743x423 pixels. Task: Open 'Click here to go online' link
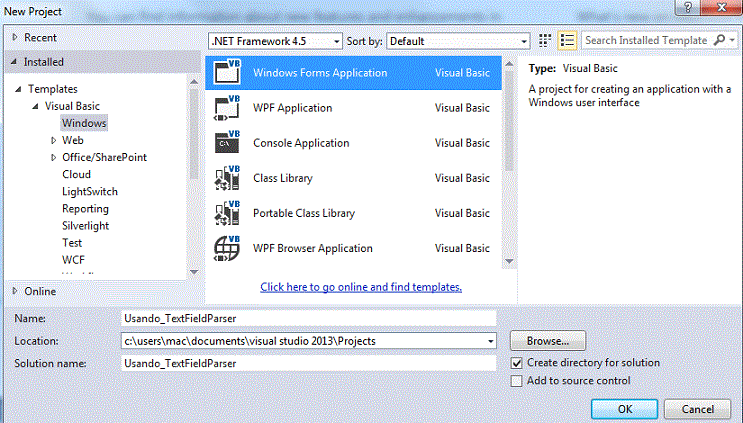click(x=361, y=287)
